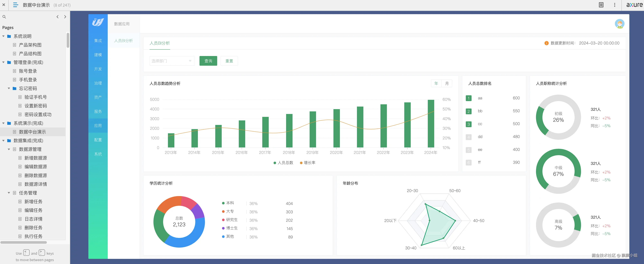Collapse the 系统说明 folder
Viewport: 644px width, 264px height.
pos(4,36)
